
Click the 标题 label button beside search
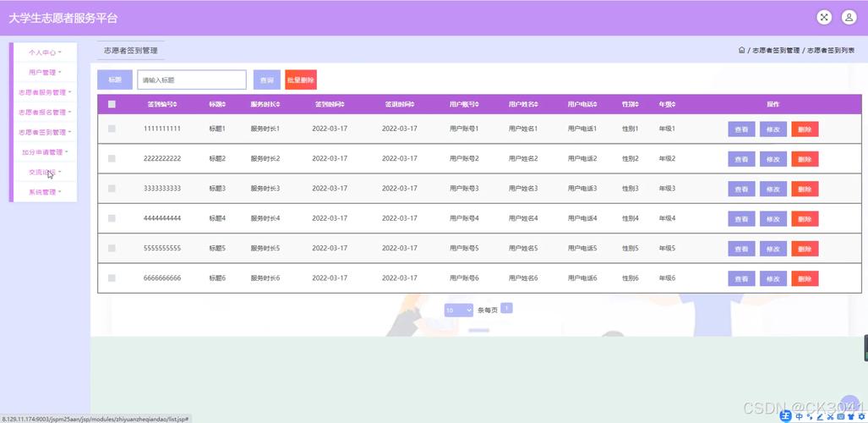coord(115,80)
